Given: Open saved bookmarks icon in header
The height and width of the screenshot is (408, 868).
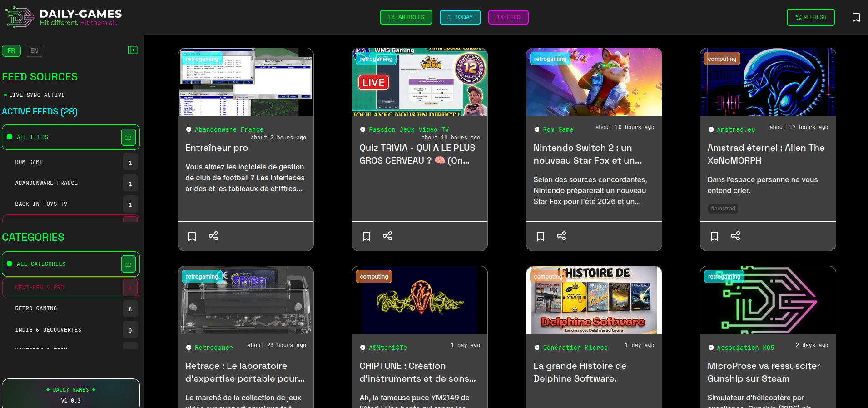Looking at the screenshot, I should [x=856, y=17].
